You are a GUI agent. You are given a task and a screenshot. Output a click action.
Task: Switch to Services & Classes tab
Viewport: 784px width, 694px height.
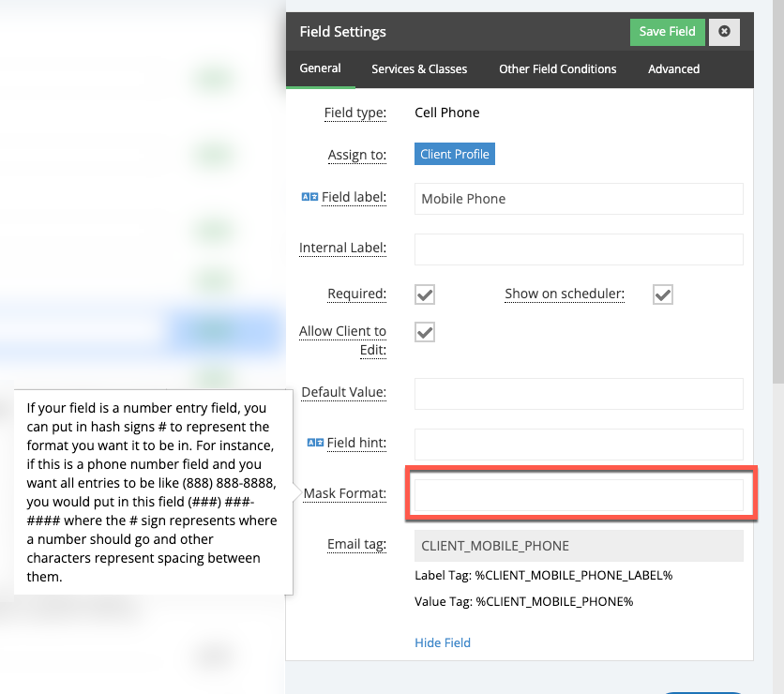click(419, 68)
